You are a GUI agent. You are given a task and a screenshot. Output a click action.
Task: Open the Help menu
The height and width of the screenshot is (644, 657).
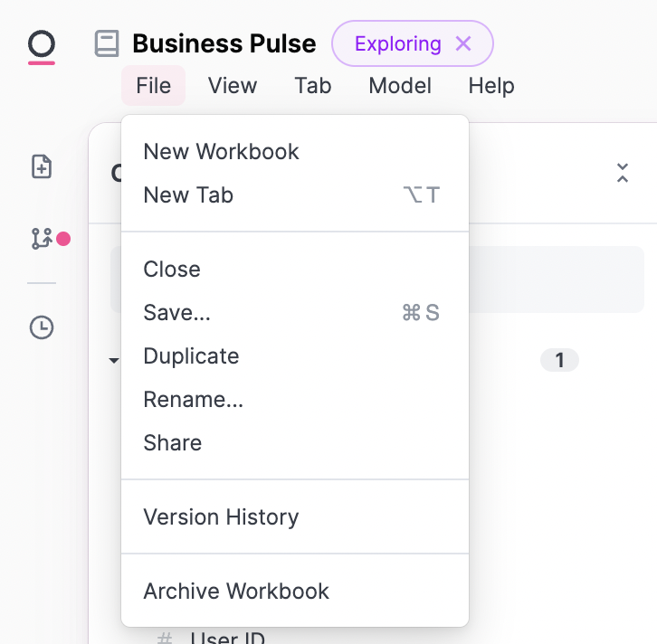491,86
